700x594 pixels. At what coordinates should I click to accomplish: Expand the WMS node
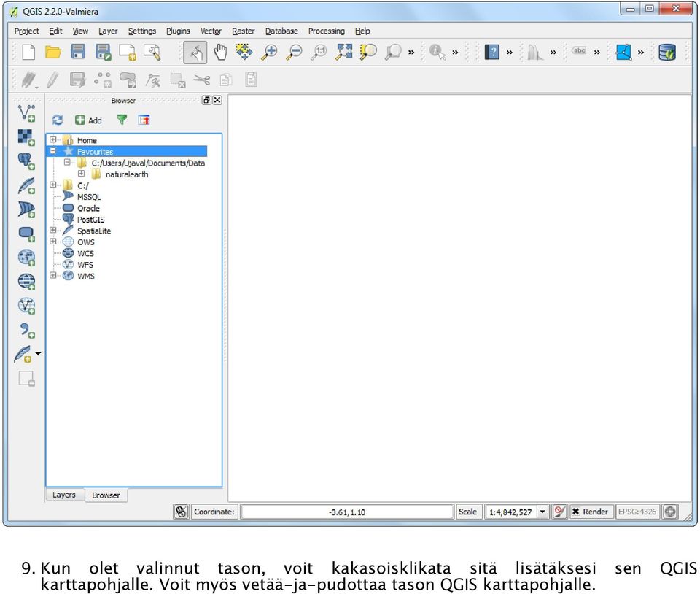tap(52, 275)
